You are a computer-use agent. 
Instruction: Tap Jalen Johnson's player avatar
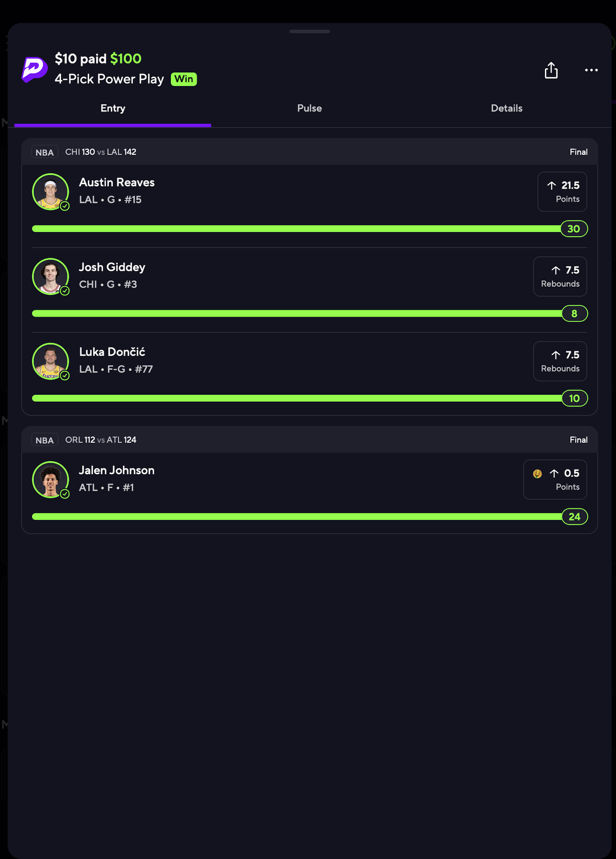coord(51,479)
